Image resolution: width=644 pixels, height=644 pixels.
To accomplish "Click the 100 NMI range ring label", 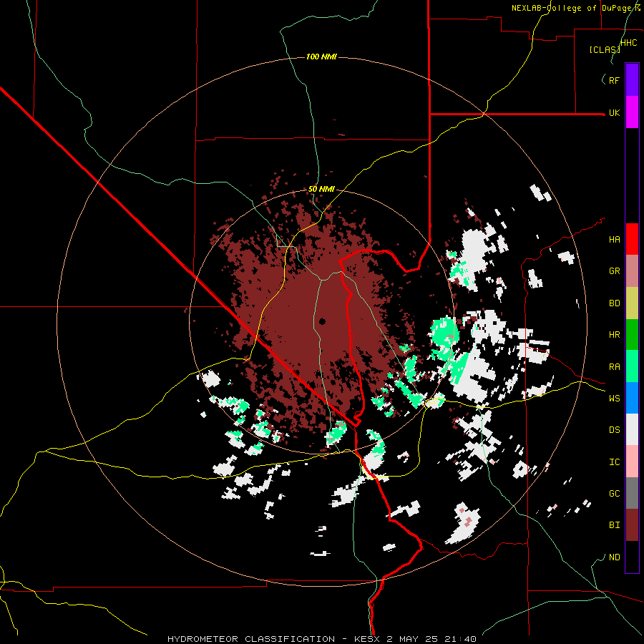I will click(x=321, y=57).
